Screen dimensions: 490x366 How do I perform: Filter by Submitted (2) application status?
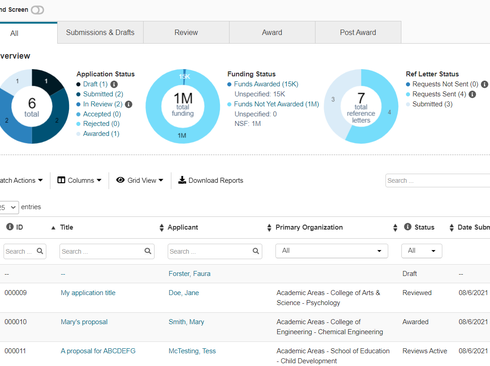click(x=103, y=94)
